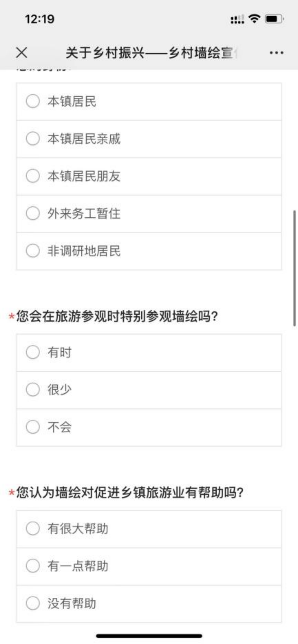The image size is (298, 644).
Task: Tap the home indicator bar at bottom
Action: coord(149,636)
